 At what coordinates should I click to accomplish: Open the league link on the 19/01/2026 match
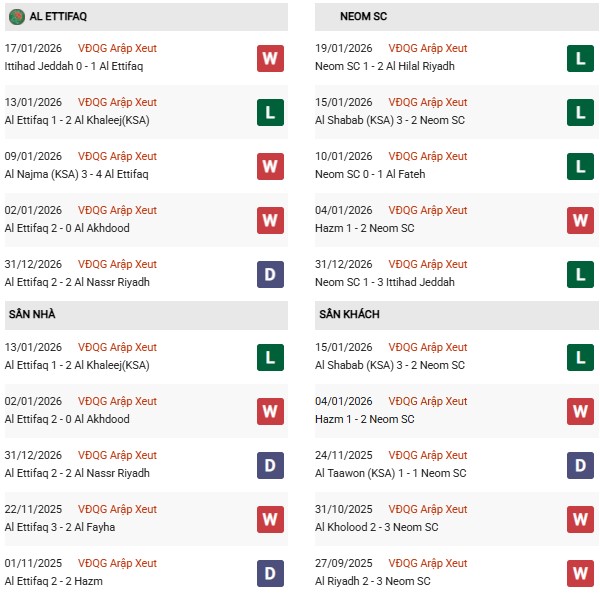pyautogui.click(x=428, y=49)
